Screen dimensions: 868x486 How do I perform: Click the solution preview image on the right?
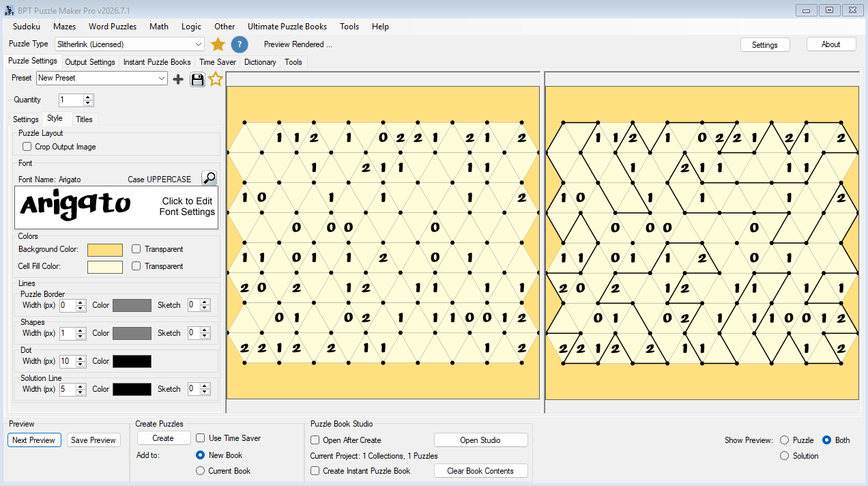(701, 242)
